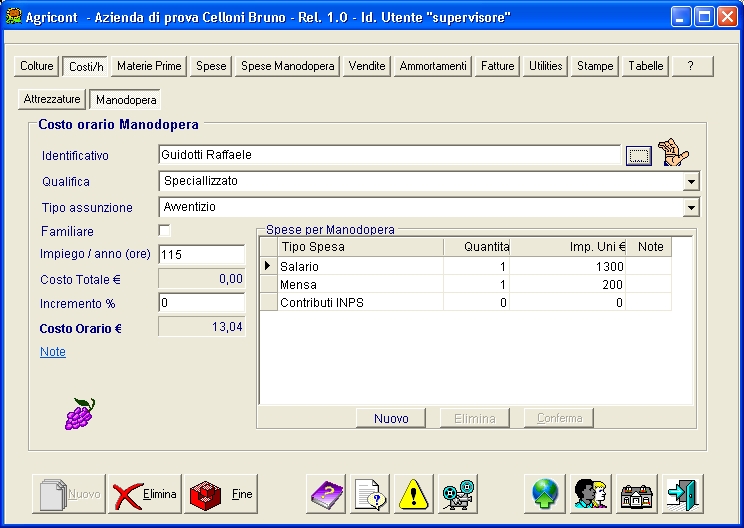Toggle the Familiare checkbox

[165, 231]
